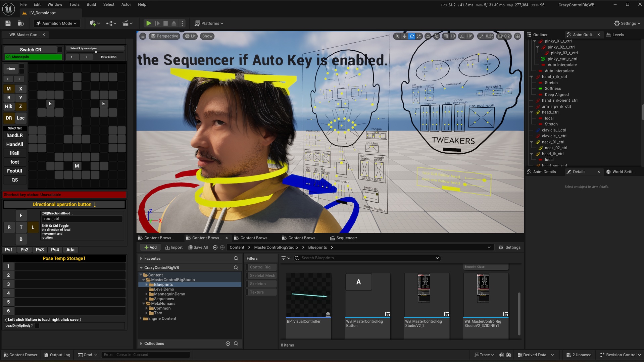Toggle surface snapping icon in viewport toolbar

click(436, 36)
